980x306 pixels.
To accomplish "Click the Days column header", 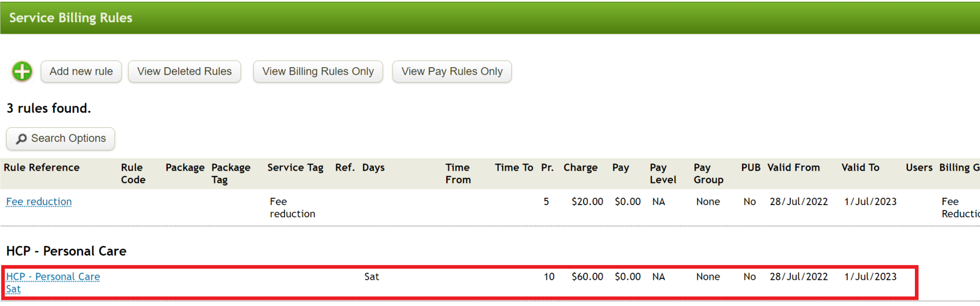I will [373, 168].
